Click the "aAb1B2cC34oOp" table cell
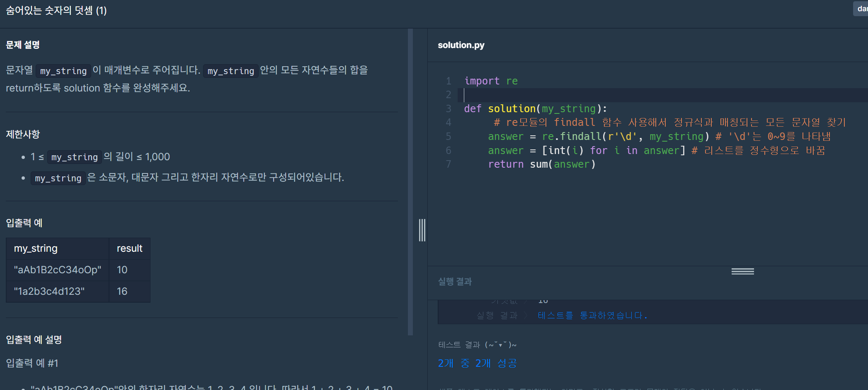 pos(58,270)
